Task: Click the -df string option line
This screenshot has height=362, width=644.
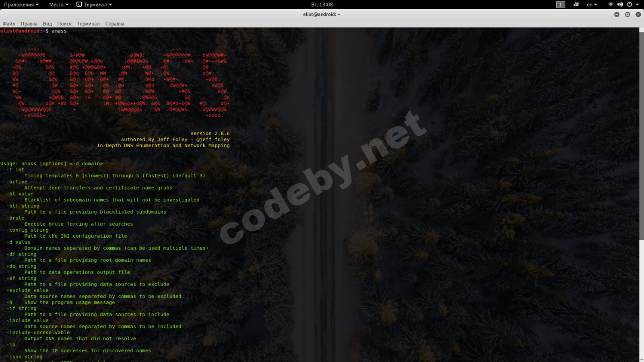Action: point(21,254)
